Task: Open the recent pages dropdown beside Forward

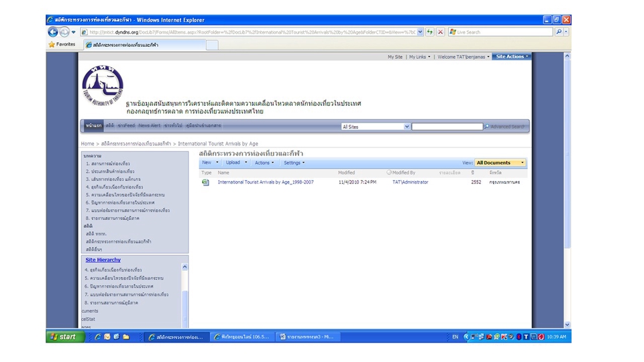Action: [74, 32]
